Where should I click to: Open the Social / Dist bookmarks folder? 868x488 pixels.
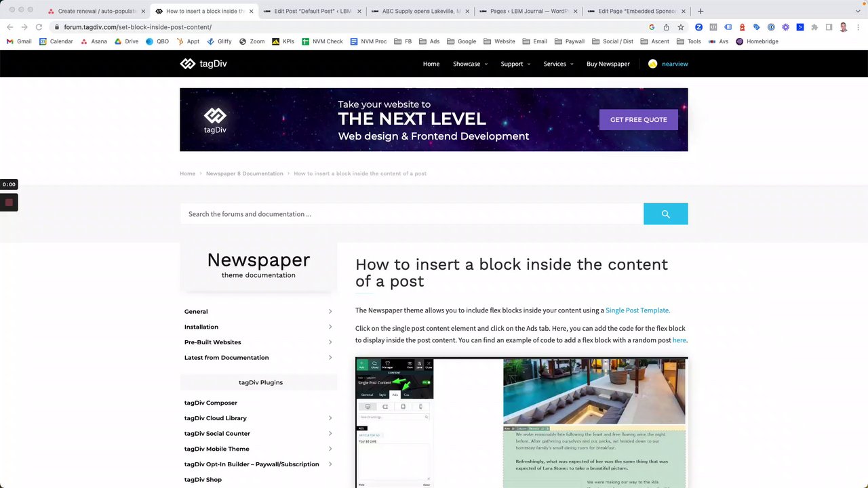[x=612, y=41]
